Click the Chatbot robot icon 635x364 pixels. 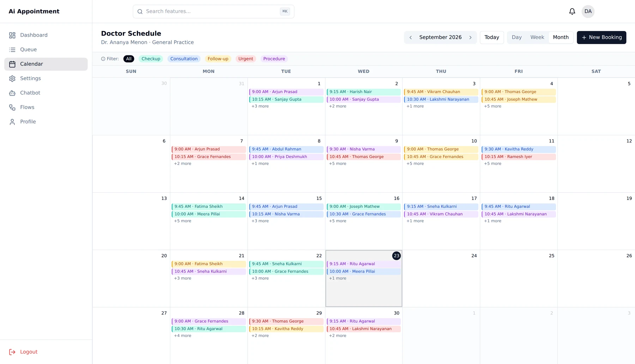pos(12,93)
